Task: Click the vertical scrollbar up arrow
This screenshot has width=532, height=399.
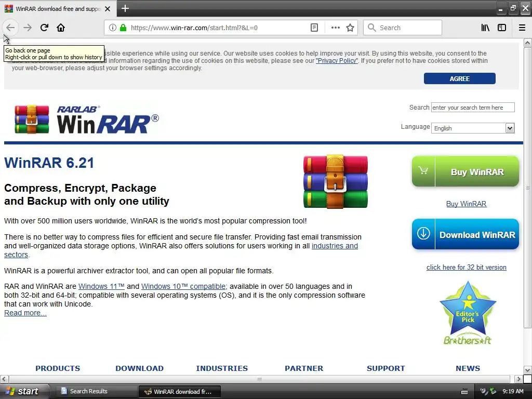Action: click(x=527, y=43)
